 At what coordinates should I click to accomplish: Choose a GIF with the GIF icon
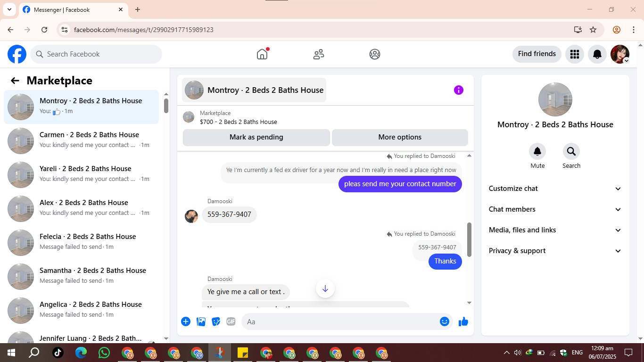point(231,321)
